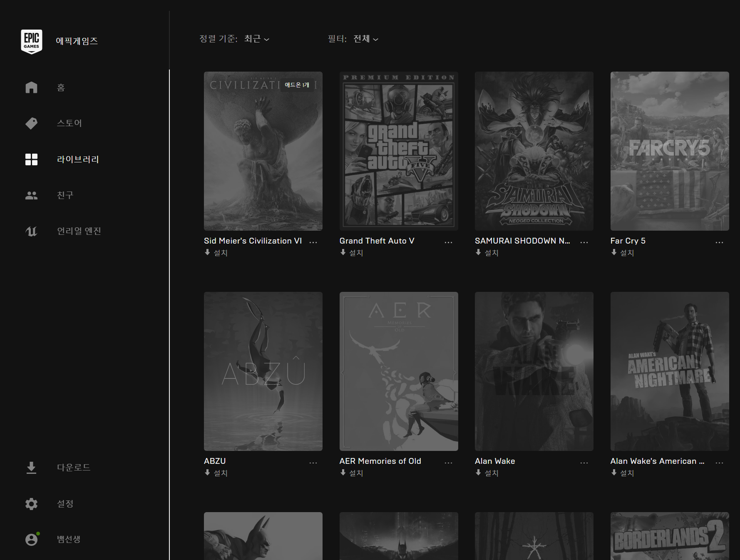Click install arrow icon under Alan Wake
This screenshot has height=560, width=740.
click(478, 473)
